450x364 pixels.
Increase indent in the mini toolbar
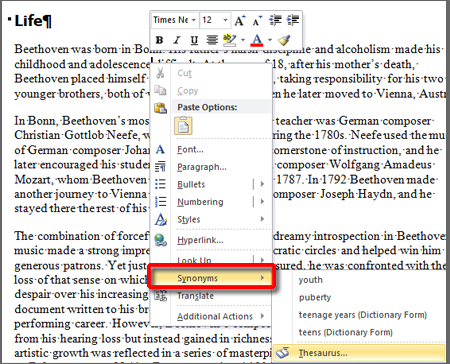tap(293, 20)
